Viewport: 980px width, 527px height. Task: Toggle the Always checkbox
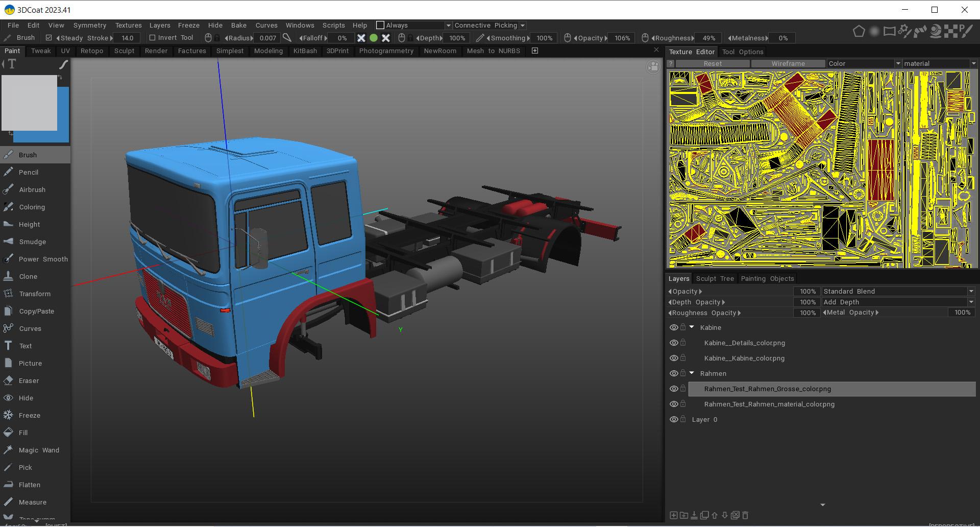380,25
